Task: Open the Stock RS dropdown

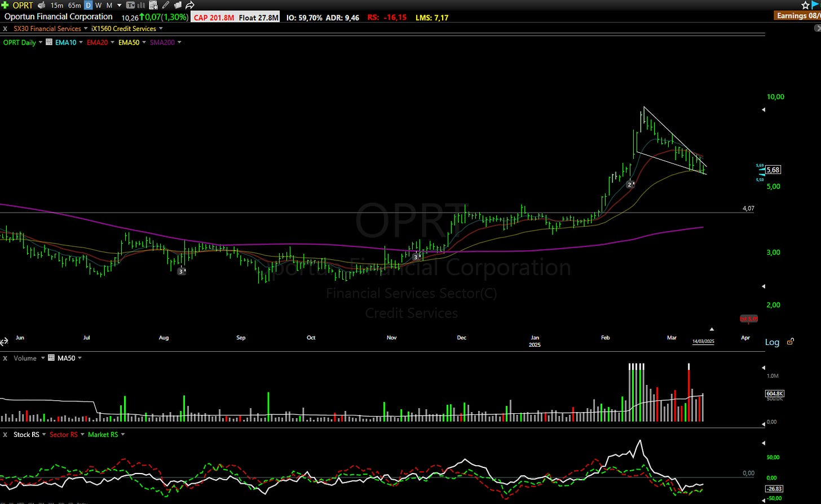Action: pyautogui.click(x=43, y=435)
